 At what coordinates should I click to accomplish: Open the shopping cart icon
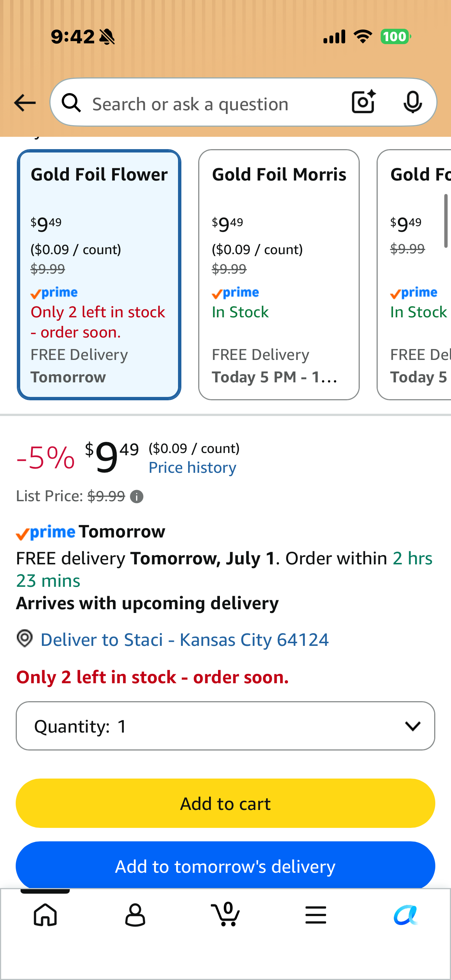pos(225,914)
